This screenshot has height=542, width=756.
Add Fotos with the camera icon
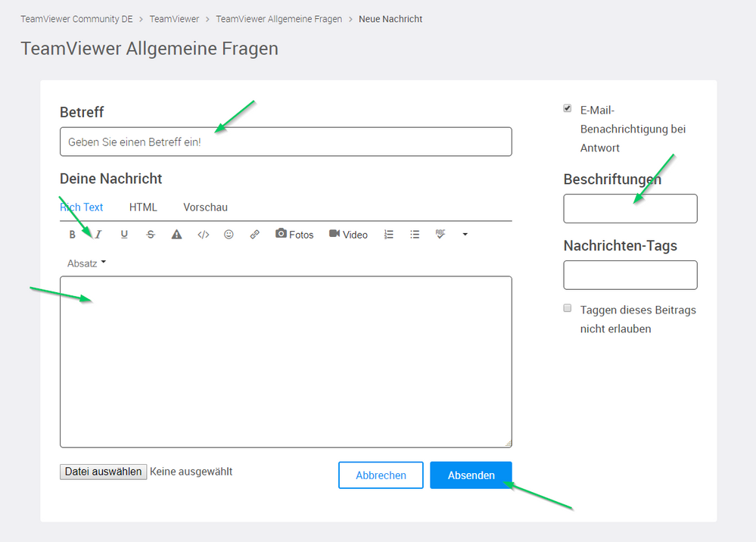coord(294,235)
